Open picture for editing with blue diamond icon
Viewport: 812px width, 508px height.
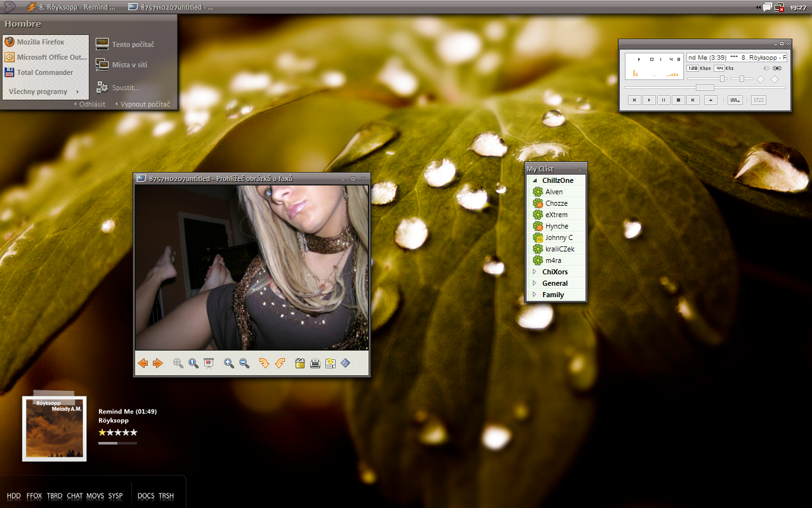346,363
